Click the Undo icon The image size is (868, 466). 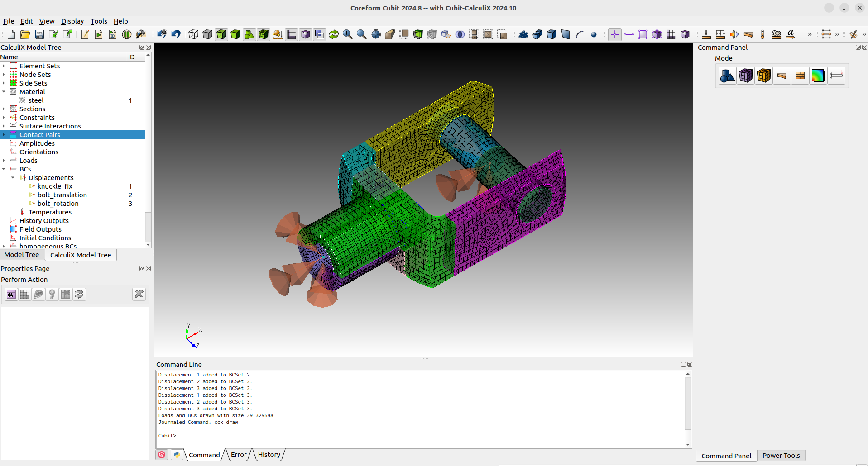pos(176,34)
